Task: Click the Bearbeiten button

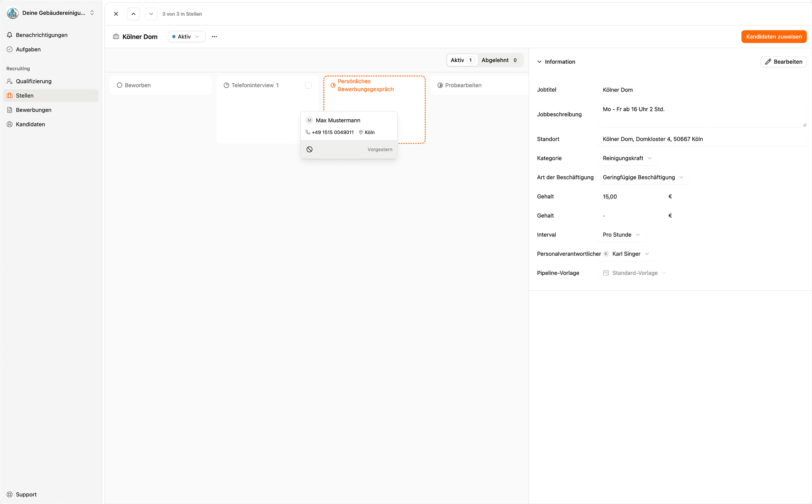Action: (x=783, y=62)
